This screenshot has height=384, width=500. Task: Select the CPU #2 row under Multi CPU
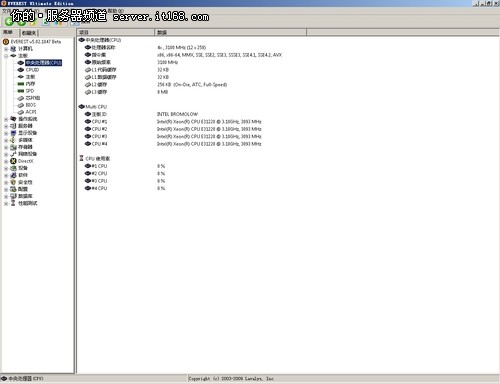click(173, 129)
